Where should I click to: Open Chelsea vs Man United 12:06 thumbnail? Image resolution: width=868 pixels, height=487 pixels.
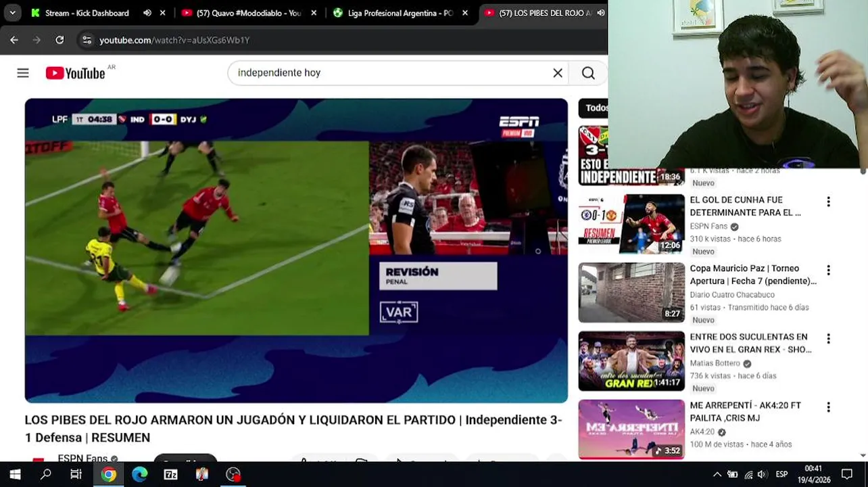click(631, 224)
